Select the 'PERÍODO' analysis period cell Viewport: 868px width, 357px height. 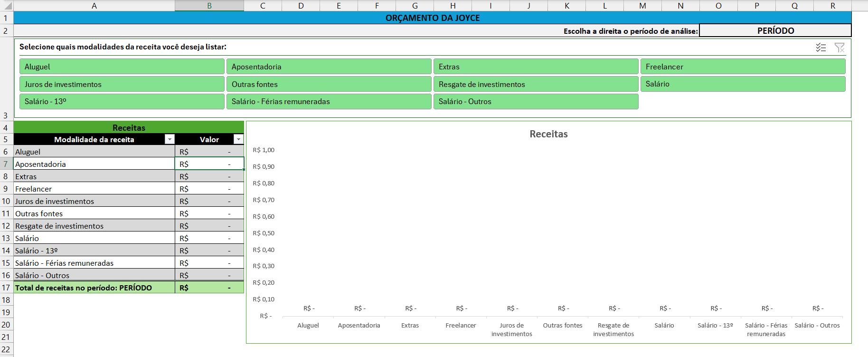click(x=775, y=30)
